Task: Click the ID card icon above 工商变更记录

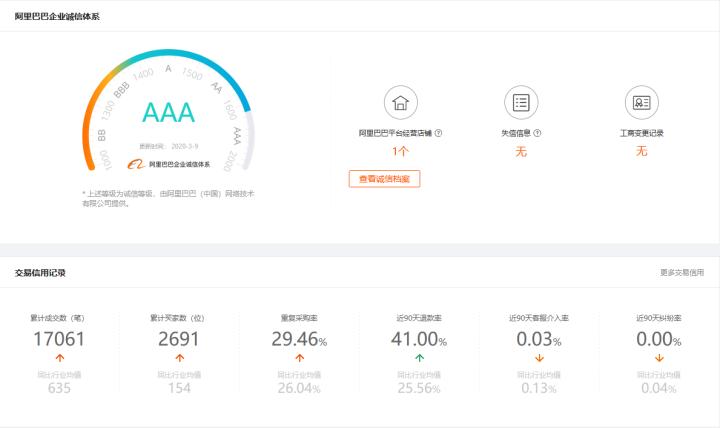Action: tap(641, 102)
